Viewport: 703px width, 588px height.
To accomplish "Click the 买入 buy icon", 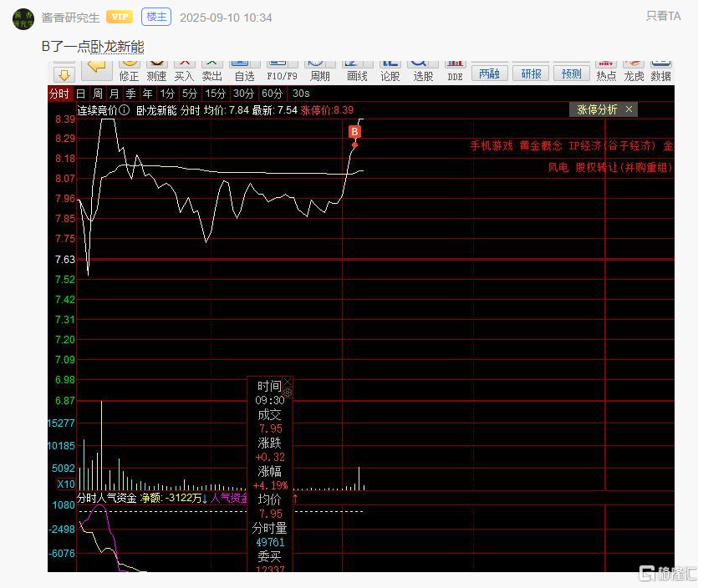I will [184, 68].
